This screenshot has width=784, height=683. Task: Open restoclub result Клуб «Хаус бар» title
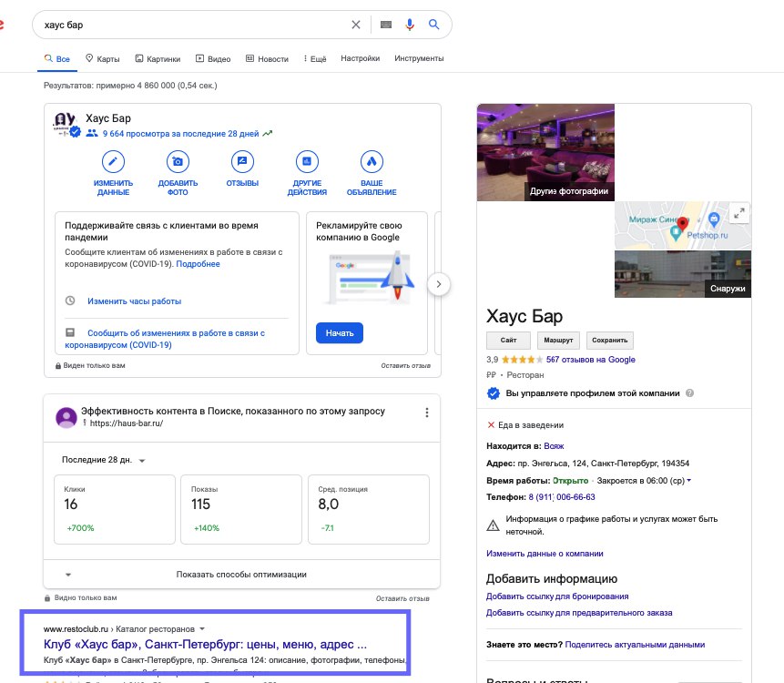coord(205,644)
